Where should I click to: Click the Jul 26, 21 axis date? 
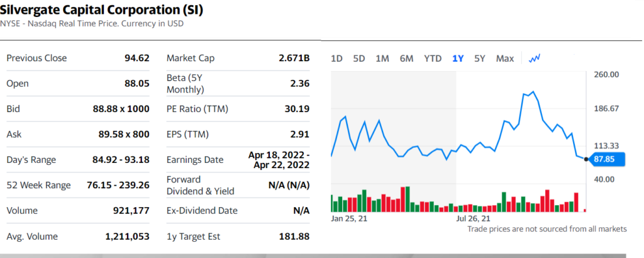click(x=473, y=218)
